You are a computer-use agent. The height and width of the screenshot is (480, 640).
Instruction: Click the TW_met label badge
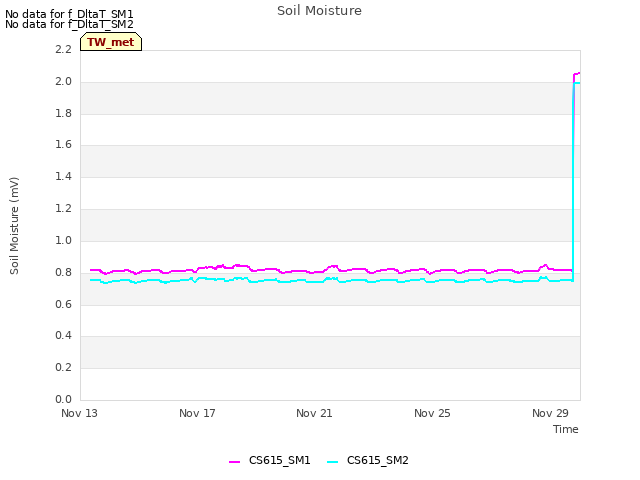[x=111, y=42]
